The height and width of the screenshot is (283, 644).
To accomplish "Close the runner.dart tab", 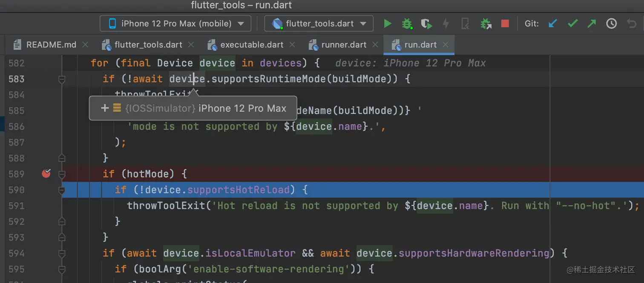I will click(x=375, y=45).
